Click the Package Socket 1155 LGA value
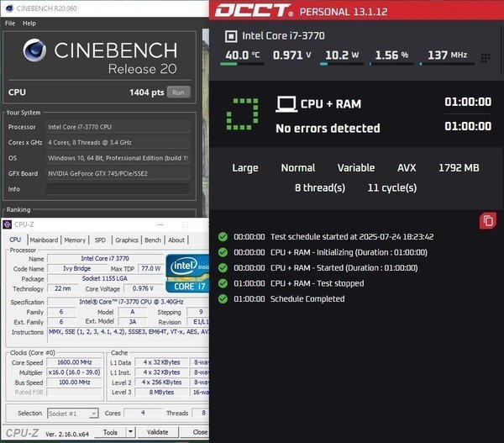The image size is (504, 443). tap(105, 278)
